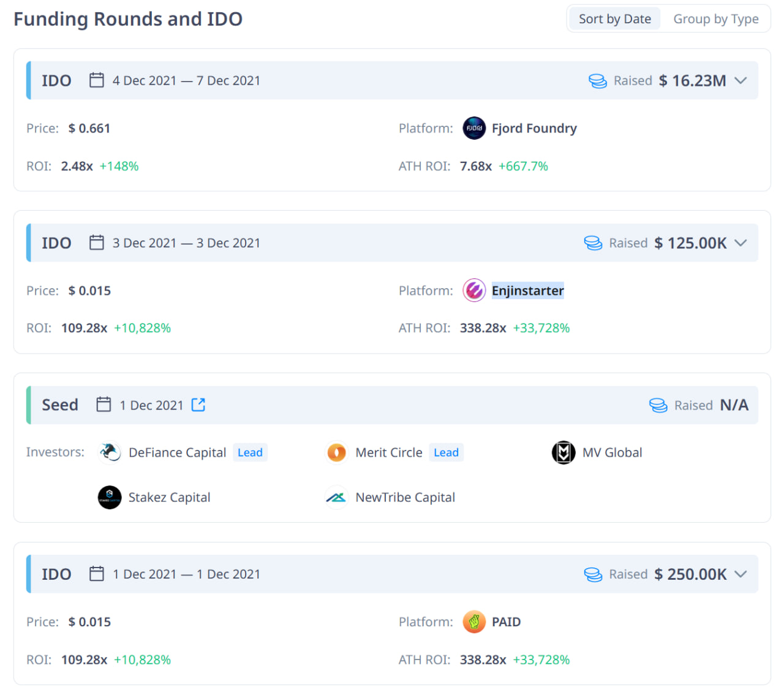Open the Stakez Capital investor page
The height and width of the screenshot is (695, 784).
coord(169,498)
